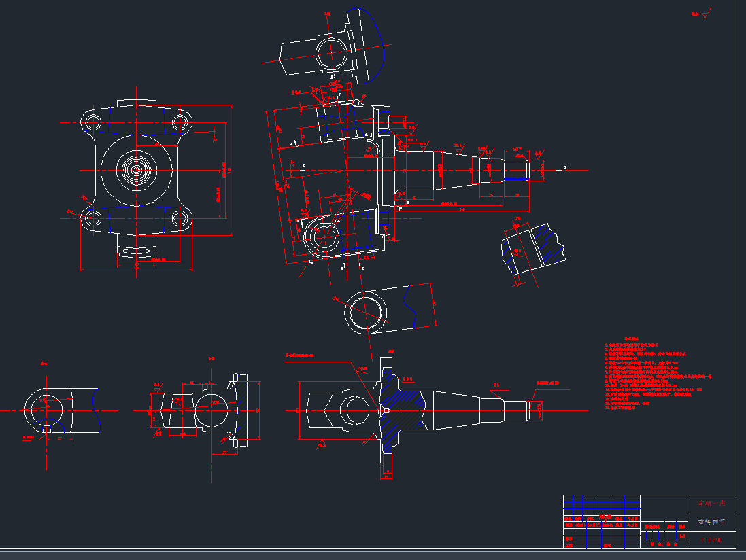Pick the bottom-left bolt hole on the flange
Viewport: 746px width, 560px height.
coord(93,218)
